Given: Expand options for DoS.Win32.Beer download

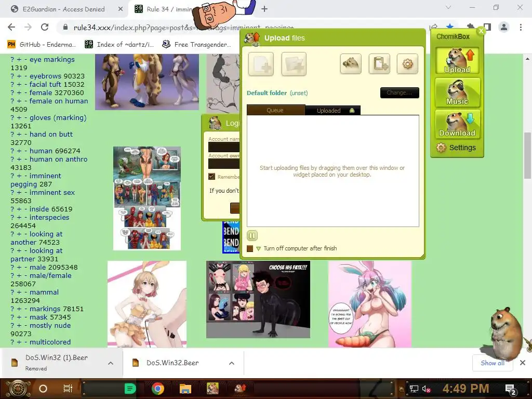Looking at the screenshot, I should click(x=232, y=363).
